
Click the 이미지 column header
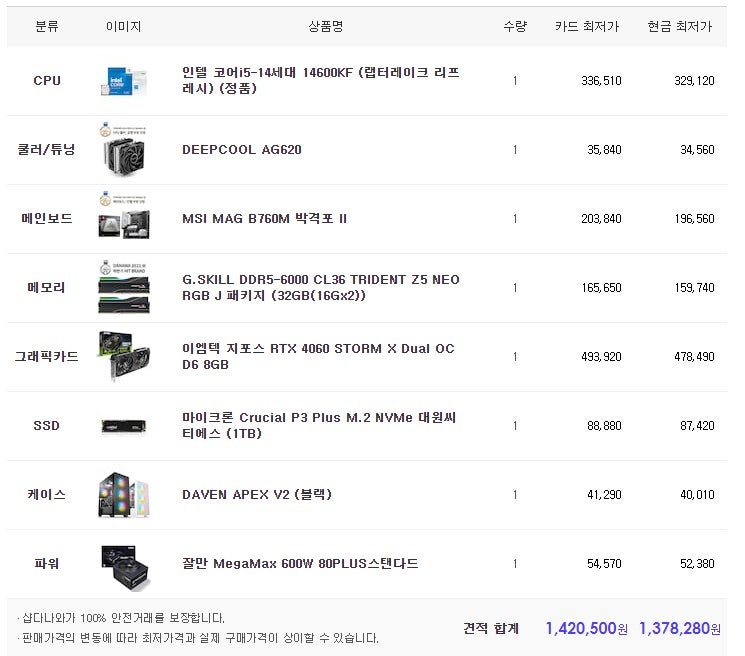click(124, 26)
